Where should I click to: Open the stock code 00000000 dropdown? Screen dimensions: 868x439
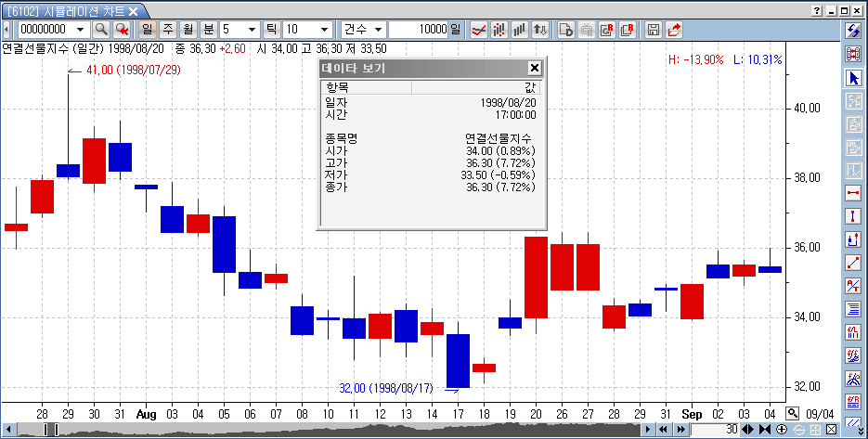80,30
